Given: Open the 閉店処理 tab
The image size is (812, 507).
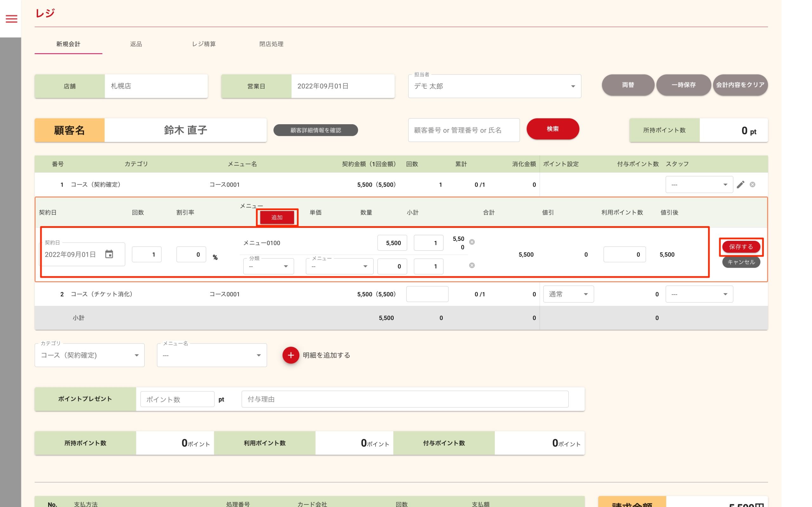Looking at the screenshot, I should 271,44.
